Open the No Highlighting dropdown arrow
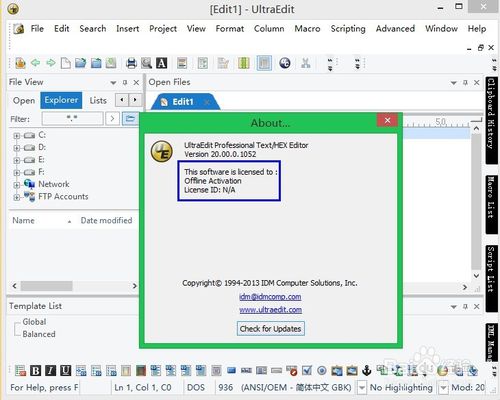Image resolution: width=500 pixels, height=400 pixels. [x=443, y=388]
